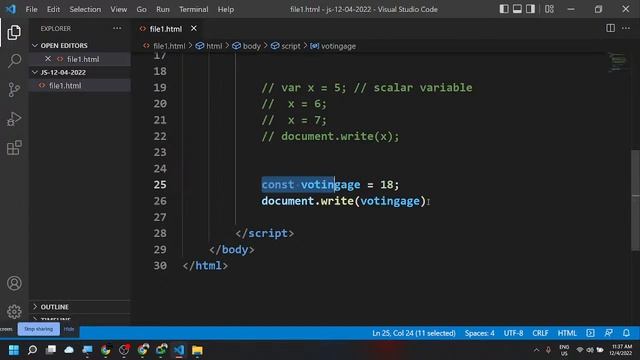Open Manage gear settings icon

tap(14, 311)
